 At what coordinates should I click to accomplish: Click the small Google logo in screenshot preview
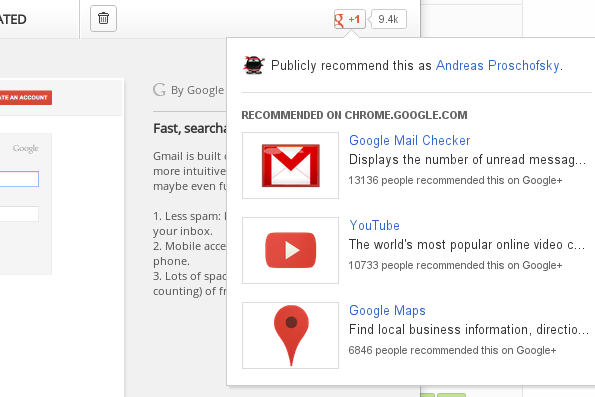(x=25, y=148)
